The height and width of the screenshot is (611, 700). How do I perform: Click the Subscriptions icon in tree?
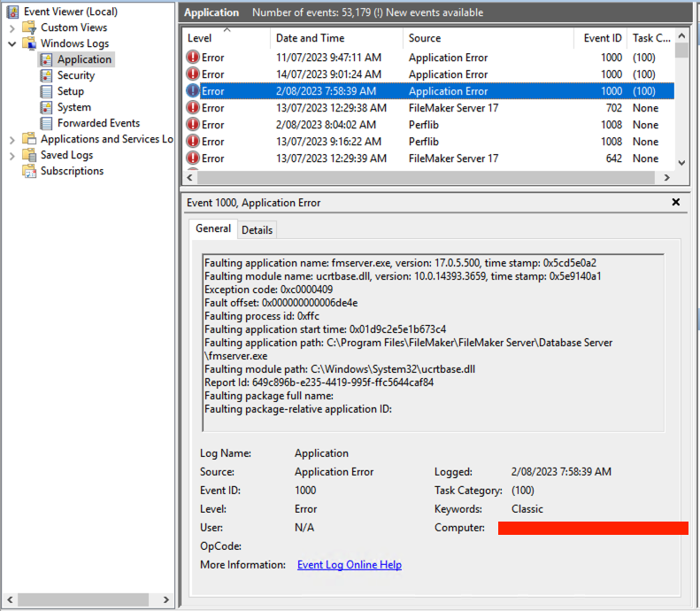tap(29, 171)
